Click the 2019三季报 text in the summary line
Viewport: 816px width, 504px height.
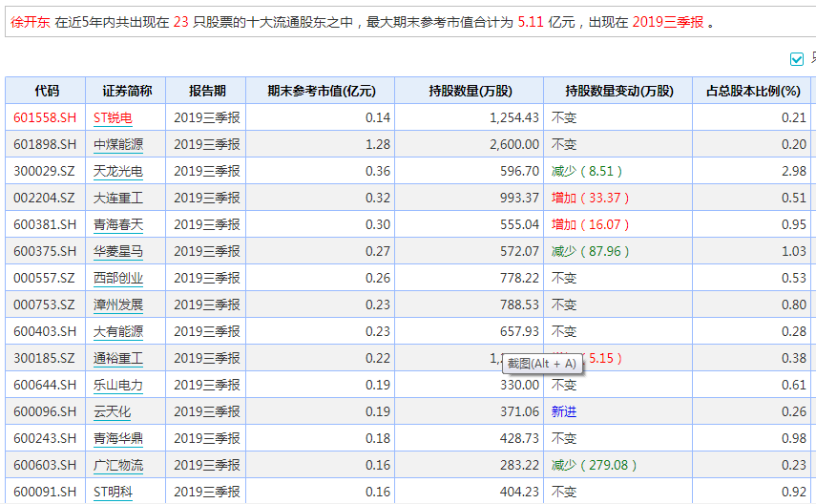[x=668, y=22]
